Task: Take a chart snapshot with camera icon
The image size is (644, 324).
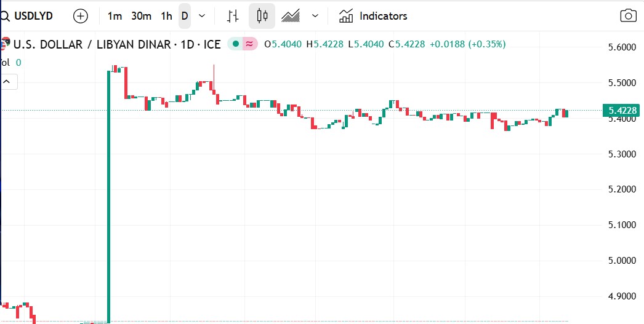Action: point(628,16)
